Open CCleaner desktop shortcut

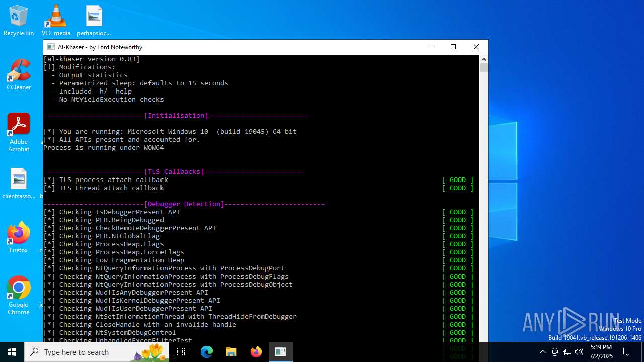(x=19, y=75)
